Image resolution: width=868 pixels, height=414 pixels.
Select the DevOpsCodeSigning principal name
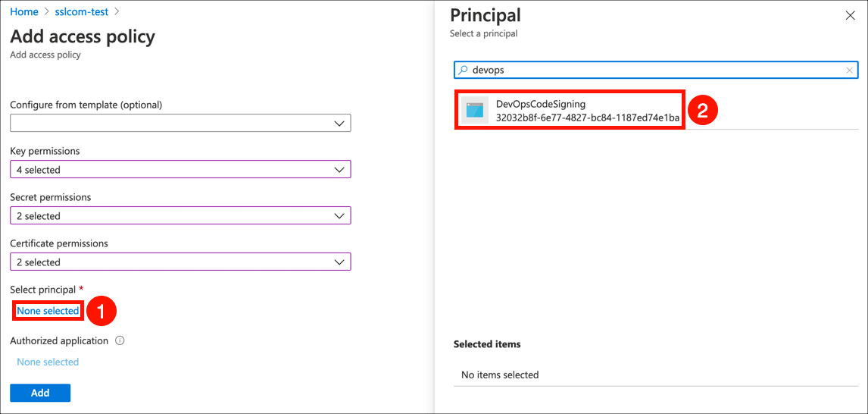click(540, 104)
